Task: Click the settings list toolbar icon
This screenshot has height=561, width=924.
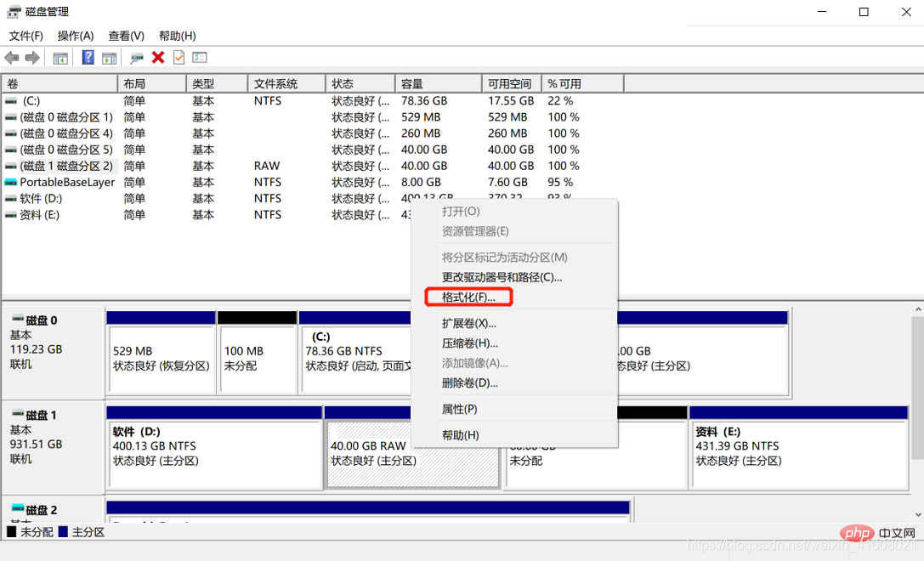Action: tap(200, 58)
